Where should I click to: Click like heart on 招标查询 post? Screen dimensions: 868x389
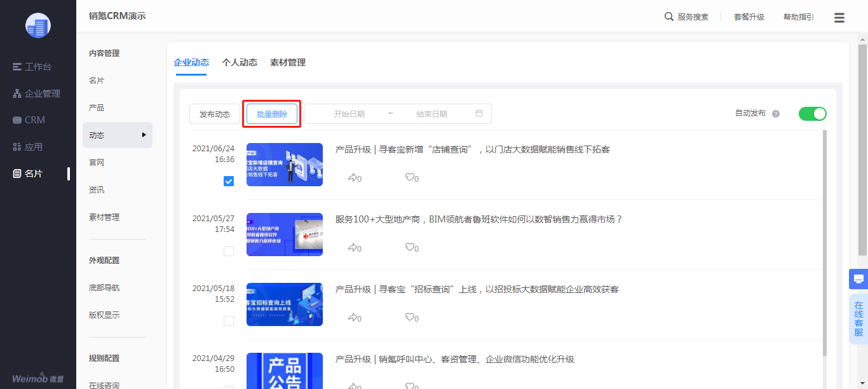(410, 317)
